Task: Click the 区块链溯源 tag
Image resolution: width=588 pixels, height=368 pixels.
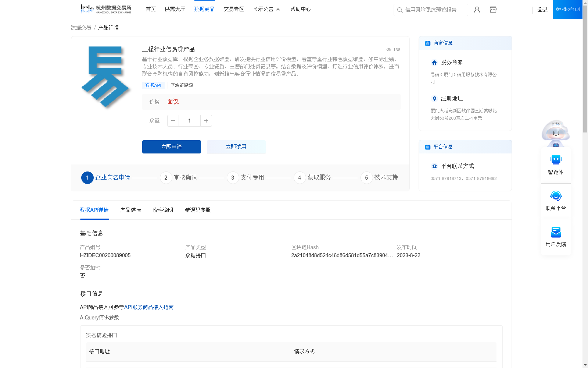Action: click(182, 85)
